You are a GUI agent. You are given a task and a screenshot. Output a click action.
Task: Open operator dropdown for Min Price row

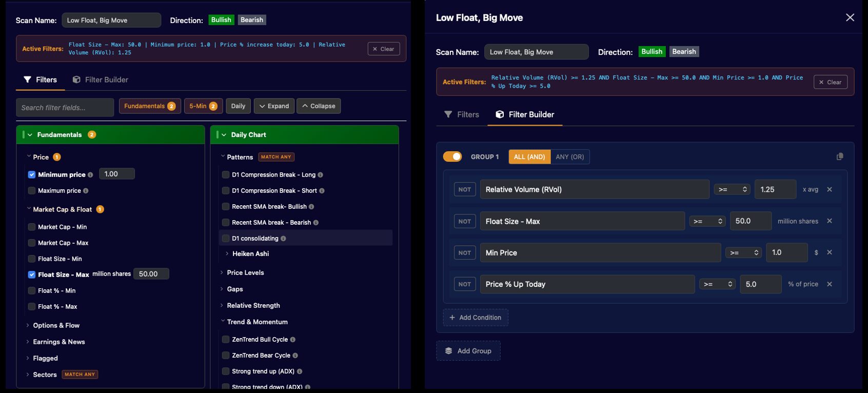coord(743,252)
